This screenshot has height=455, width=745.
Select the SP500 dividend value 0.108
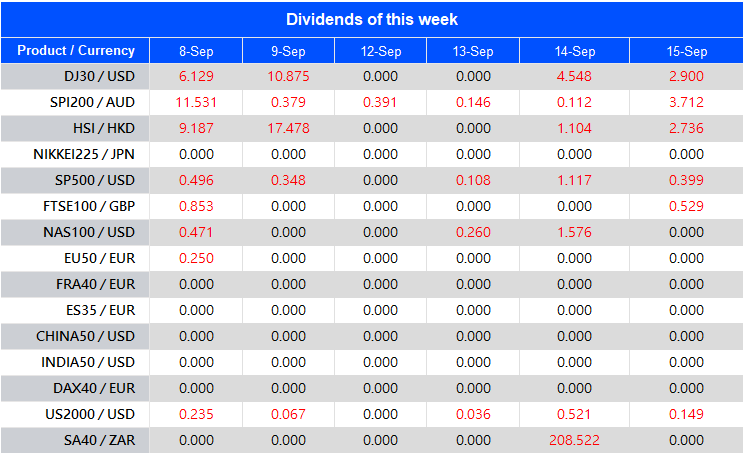click(473, 180)
